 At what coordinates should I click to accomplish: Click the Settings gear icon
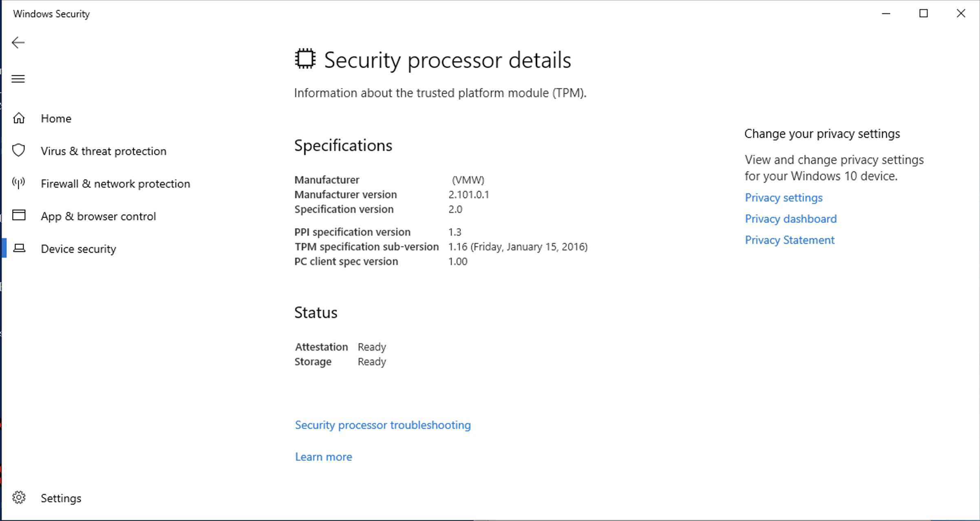coord(19,497)
